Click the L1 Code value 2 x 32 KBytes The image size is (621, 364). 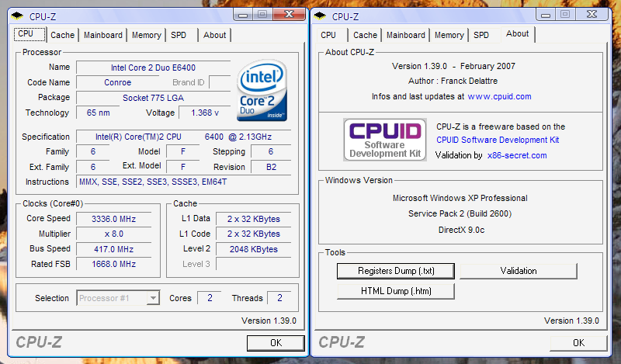[x=254, y=234]
